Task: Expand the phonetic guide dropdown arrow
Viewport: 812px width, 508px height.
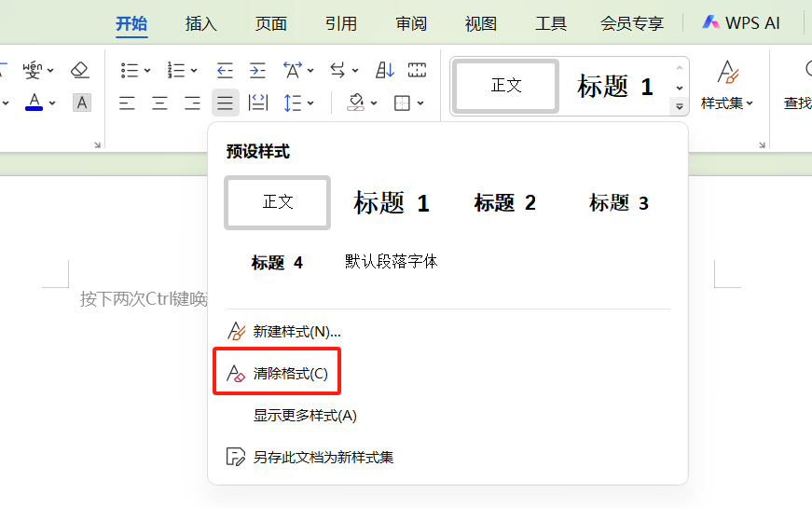Action: click(50, 70)
